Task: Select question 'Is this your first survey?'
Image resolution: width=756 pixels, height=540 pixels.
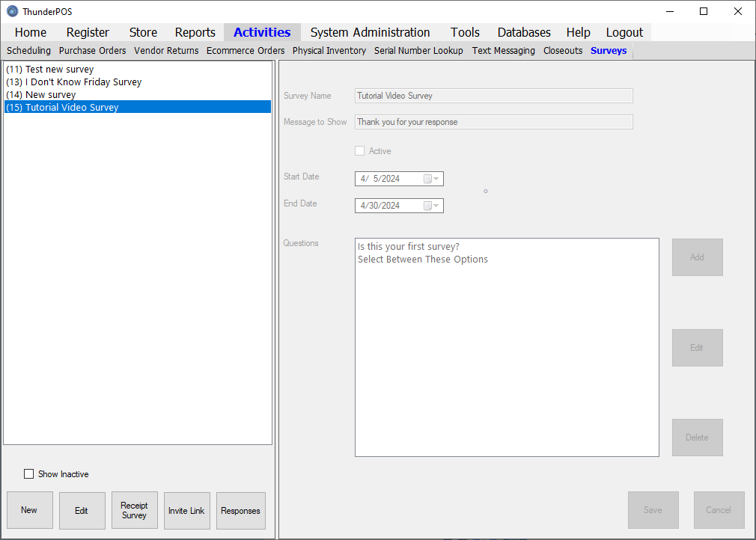Action: (x=409, y=247)
